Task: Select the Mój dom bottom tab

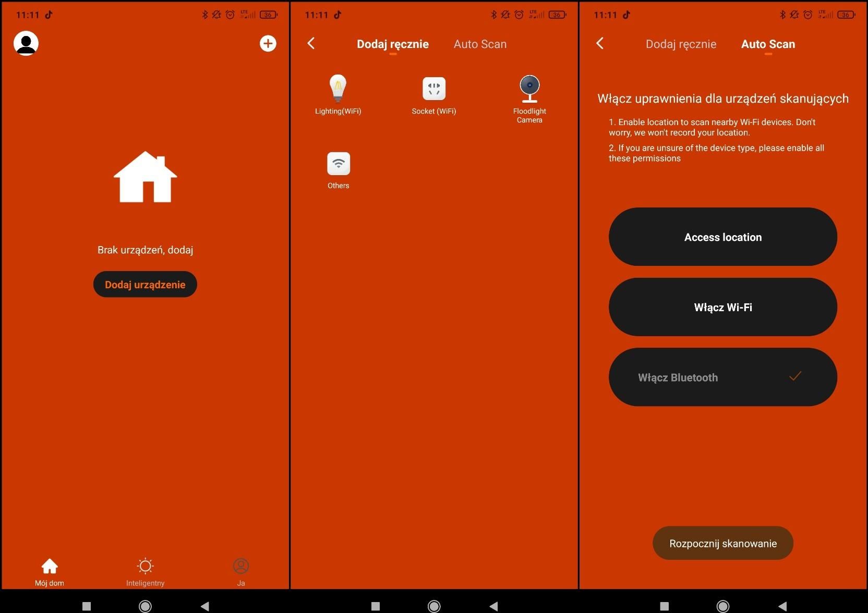Action: coord(50,572)
